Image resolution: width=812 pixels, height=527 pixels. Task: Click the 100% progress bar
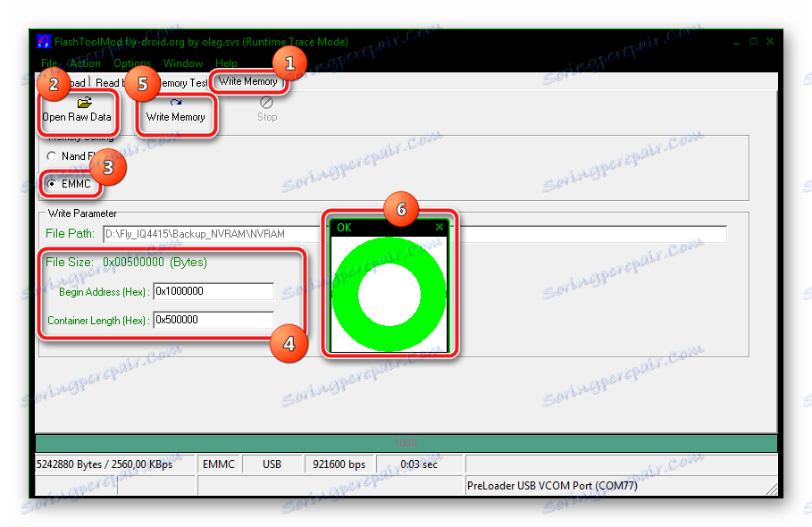point(406,443)
